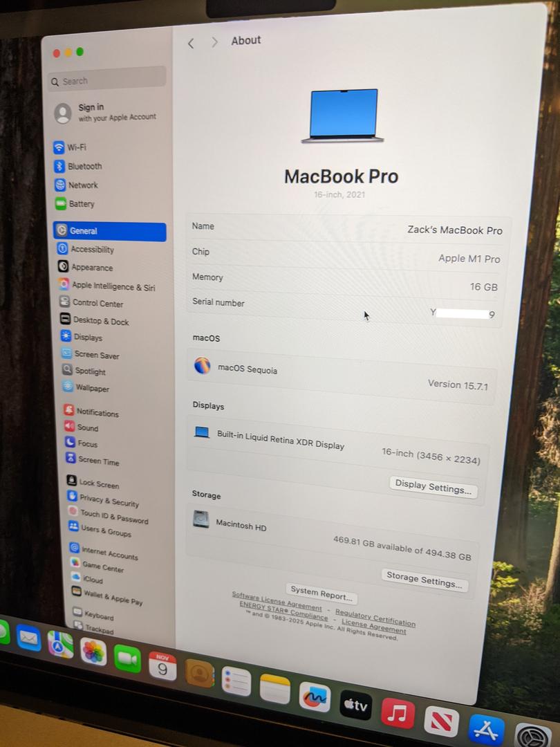Open Bluetooth settings pane
The image size is (560, 747).
[x=78, y=166]
